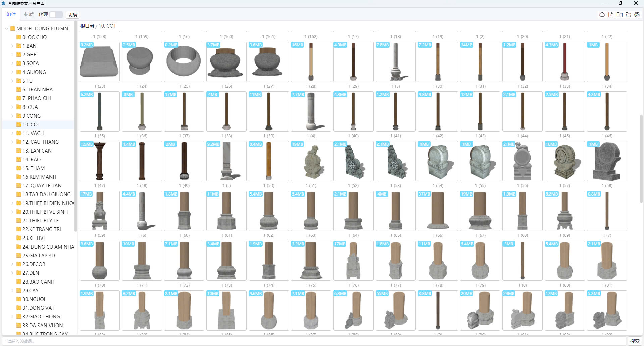Click the add new folder icon
Image resolution: width=644 pixels, height=346 pixels.
[x=620, y=15]
